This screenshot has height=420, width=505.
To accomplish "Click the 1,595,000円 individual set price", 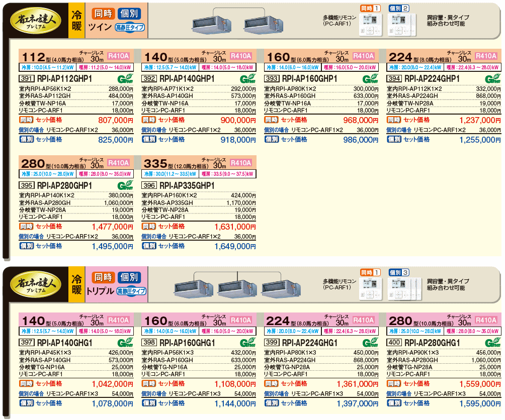I will tap(480, 403).
